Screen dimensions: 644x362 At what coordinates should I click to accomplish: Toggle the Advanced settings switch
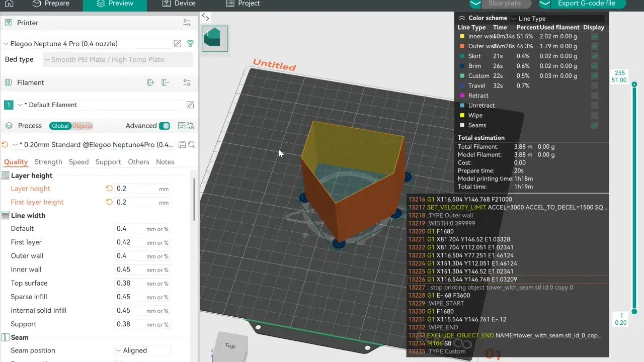pyautogui.click(x=164, y=126)
